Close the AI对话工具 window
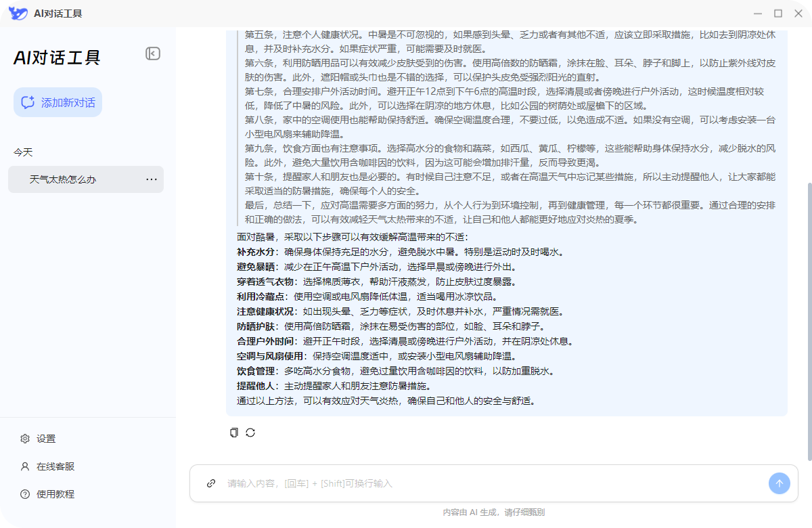The width and height of the screenshot is (812, 528). [797, 14]
